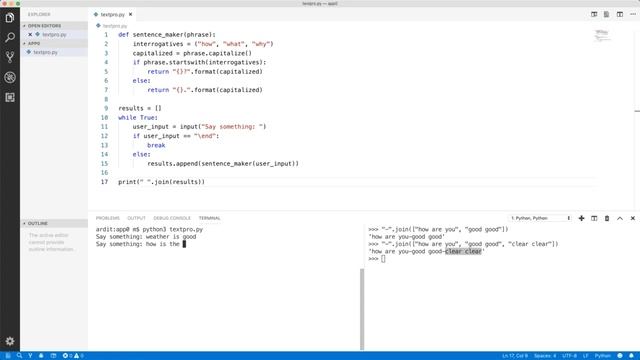Open Preview icon in editor title bar
This screenshot has width=640, height=360.
tap(607, 14)
